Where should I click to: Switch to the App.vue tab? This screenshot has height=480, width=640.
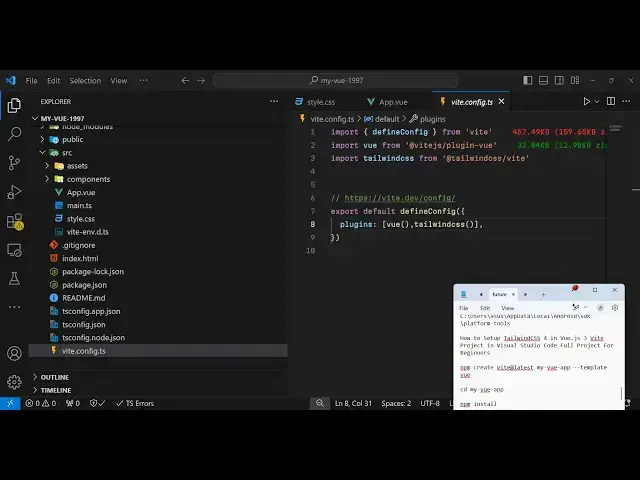pyautogui.click(x=387, y=102)
